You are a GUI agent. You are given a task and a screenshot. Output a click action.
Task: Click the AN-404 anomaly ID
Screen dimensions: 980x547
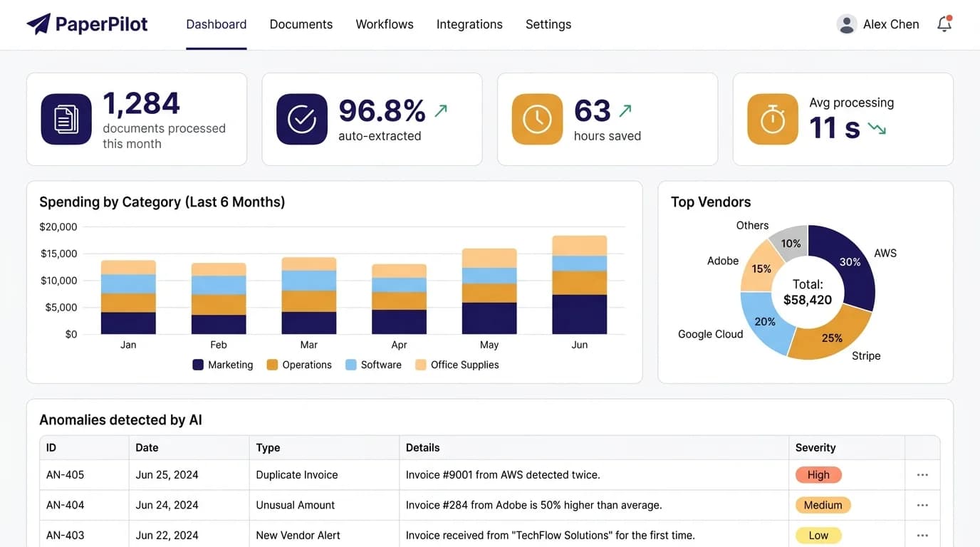[65, 505]
